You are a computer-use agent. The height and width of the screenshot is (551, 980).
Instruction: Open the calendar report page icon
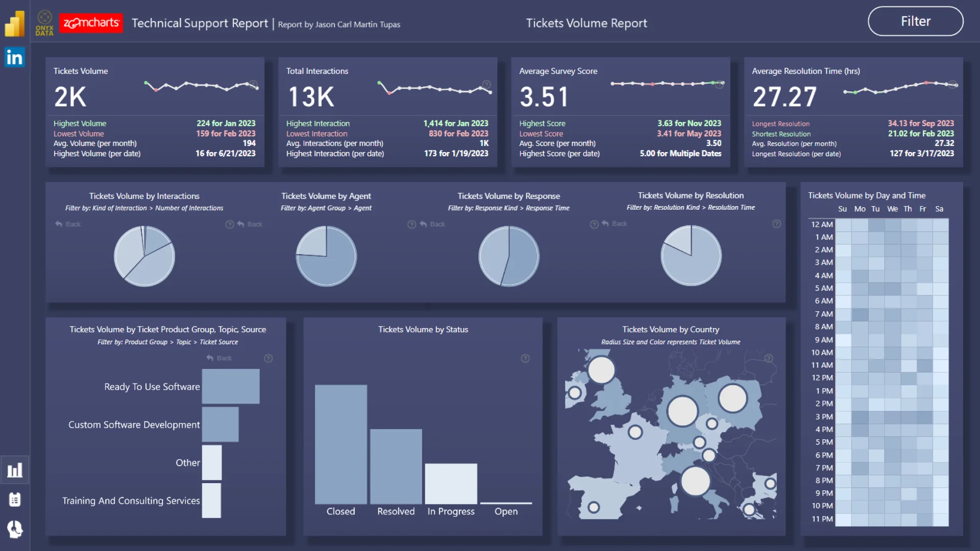point(15,499)
